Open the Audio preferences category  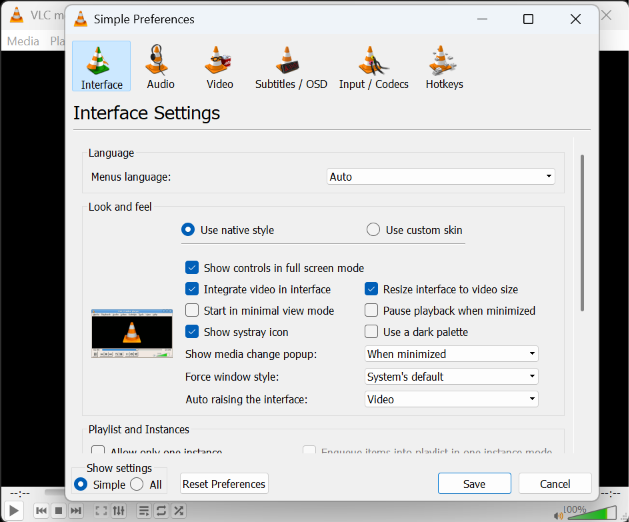(160, 66)
